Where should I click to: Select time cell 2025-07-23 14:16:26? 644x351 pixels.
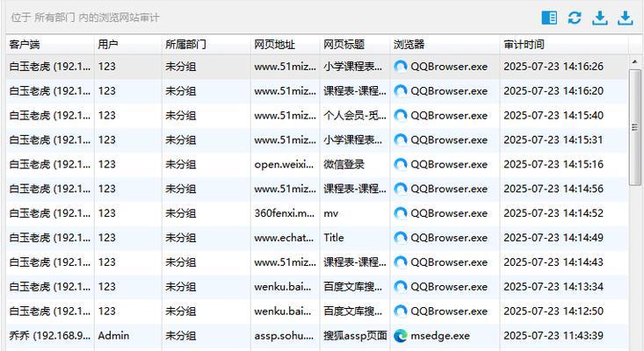[554, 67]
